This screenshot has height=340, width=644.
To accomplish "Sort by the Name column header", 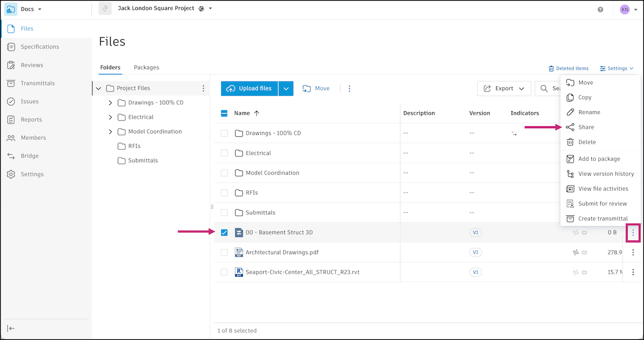I will (242, 113).
